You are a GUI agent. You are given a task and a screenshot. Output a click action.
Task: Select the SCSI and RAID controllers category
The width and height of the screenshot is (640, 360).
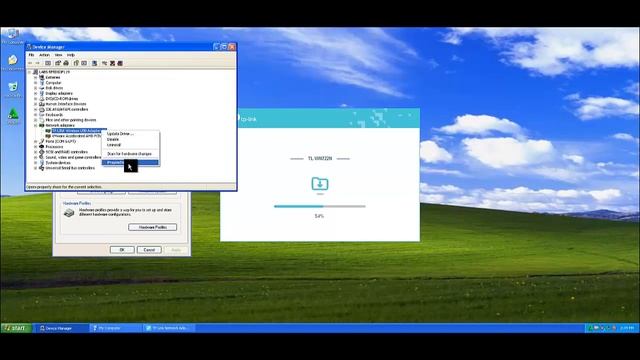pos(67,152)
